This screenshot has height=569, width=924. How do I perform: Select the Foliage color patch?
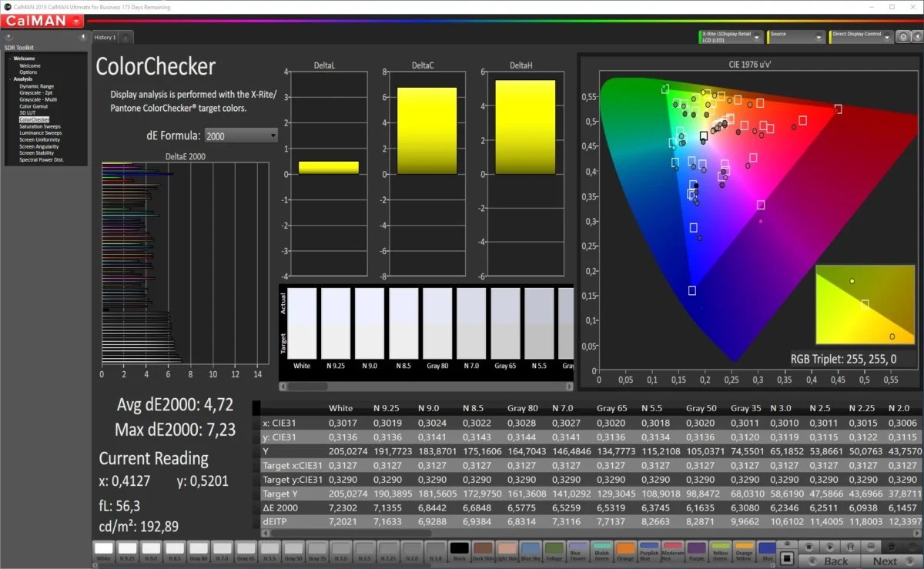click(x=554, y=551)
